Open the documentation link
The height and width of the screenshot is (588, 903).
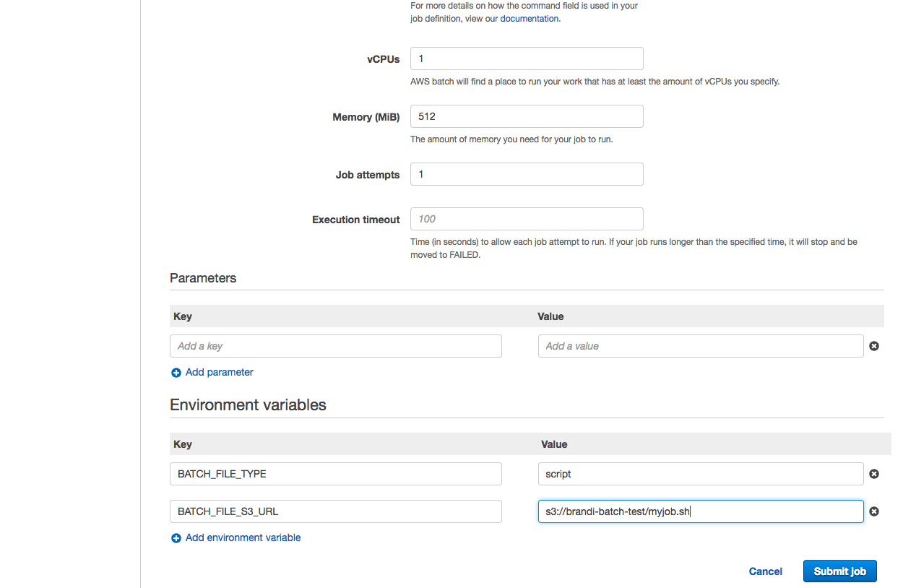point(529,19)
